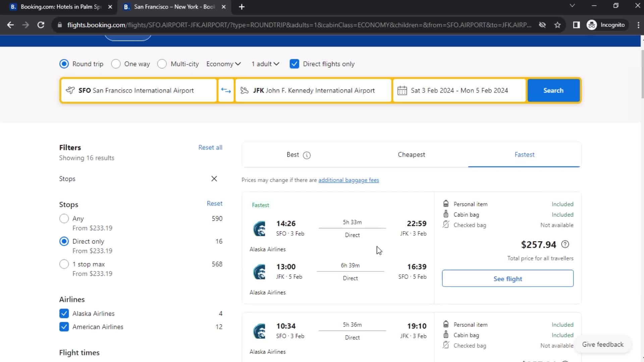
Task: Open the browser side panel icon
Action: [576, 25]
